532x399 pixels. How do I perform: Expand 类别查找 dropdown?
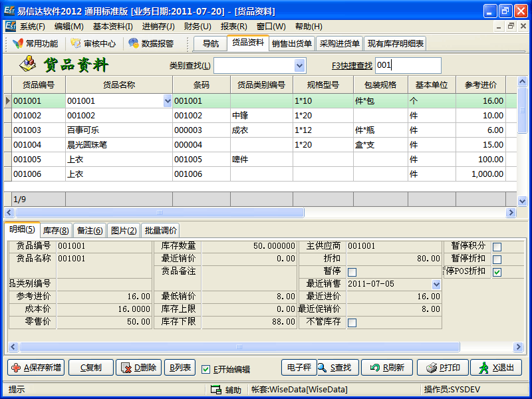tap(299, 65)
